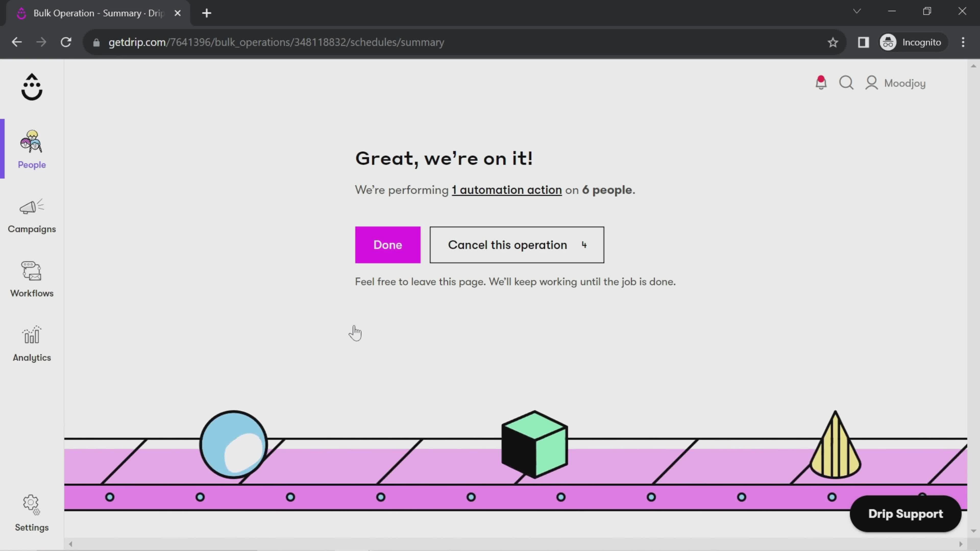Click the notifications bell icon

(x=821, y=83)
